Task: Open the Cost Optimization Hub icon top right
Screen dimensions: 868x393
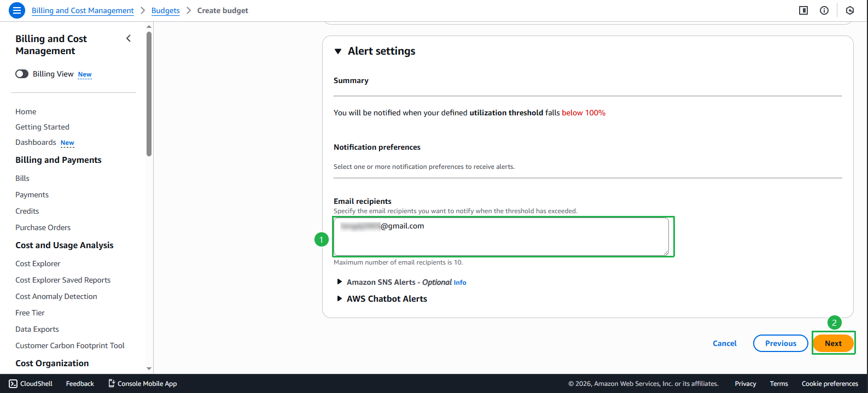Action: click(849, 10)
